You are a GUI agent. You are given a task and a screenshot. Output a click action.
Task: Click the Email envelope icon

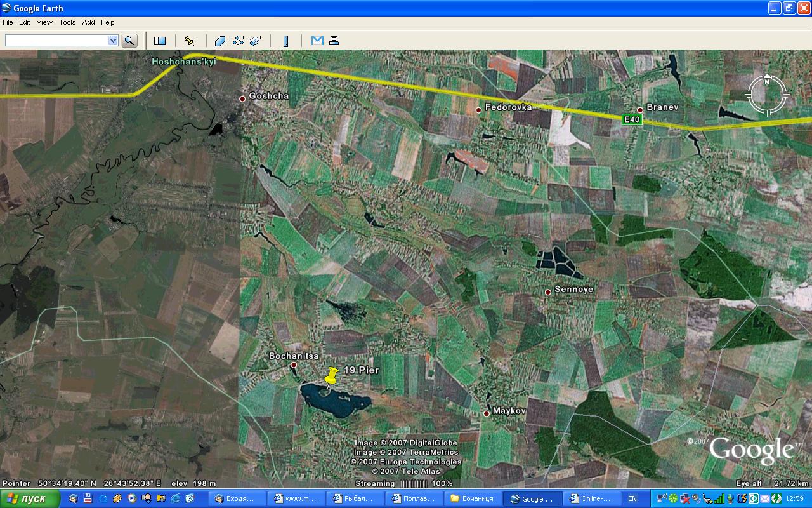(x=317, y=41)
